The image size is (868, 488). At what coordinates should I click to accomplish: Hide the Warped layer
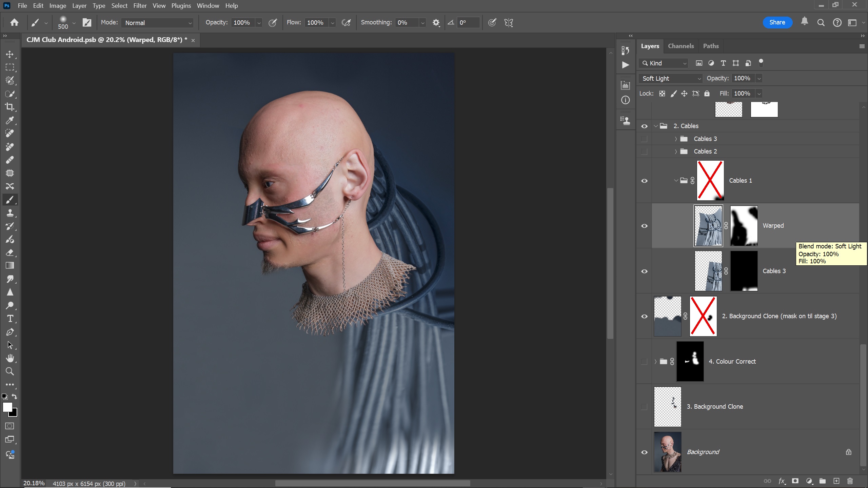click(x=644, y=226)
